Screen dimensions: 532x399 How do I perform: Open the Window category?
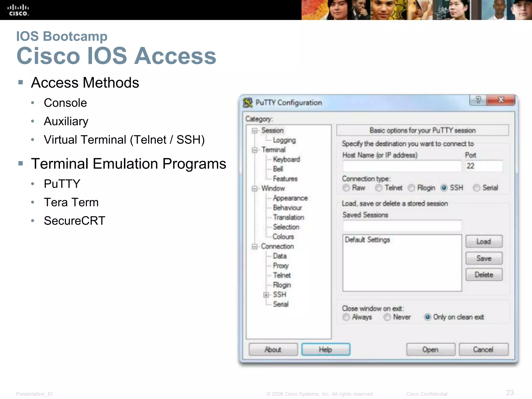pyautogui.click(x=273, y=188)
